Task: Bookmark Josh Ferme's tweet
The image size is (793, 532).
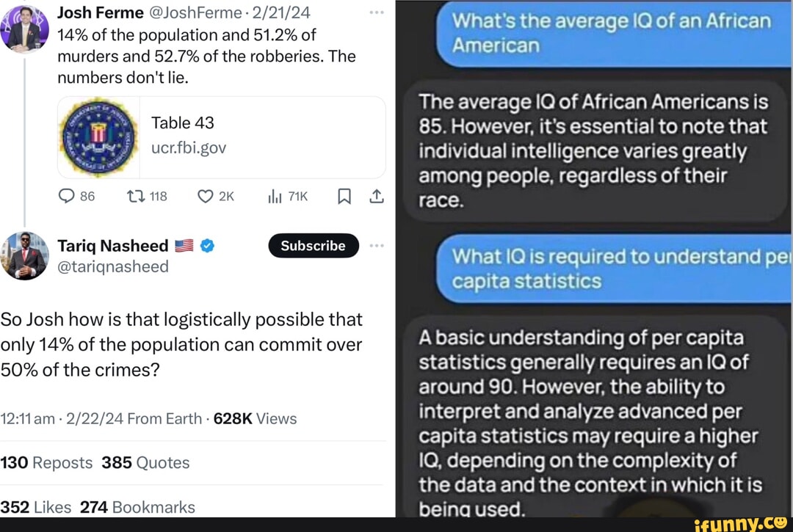Action: tap(344, 196)
